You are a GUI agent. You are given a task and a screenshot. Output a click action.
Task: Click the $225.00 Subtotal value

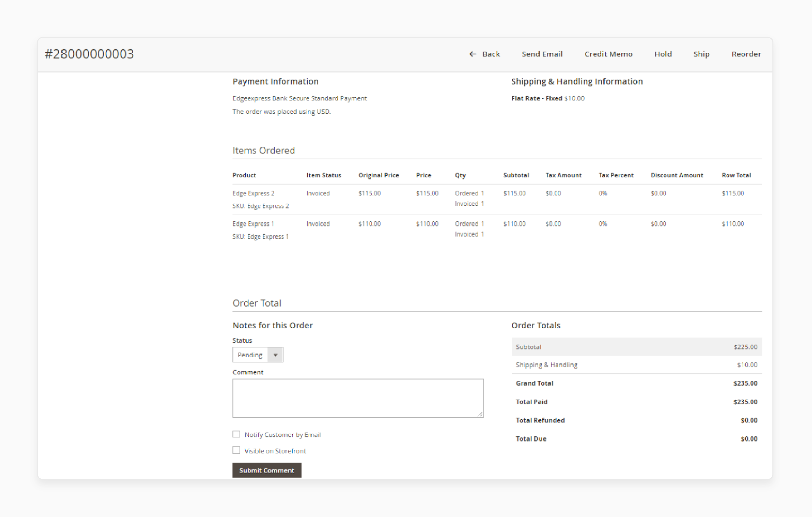(x=745, y=347)
